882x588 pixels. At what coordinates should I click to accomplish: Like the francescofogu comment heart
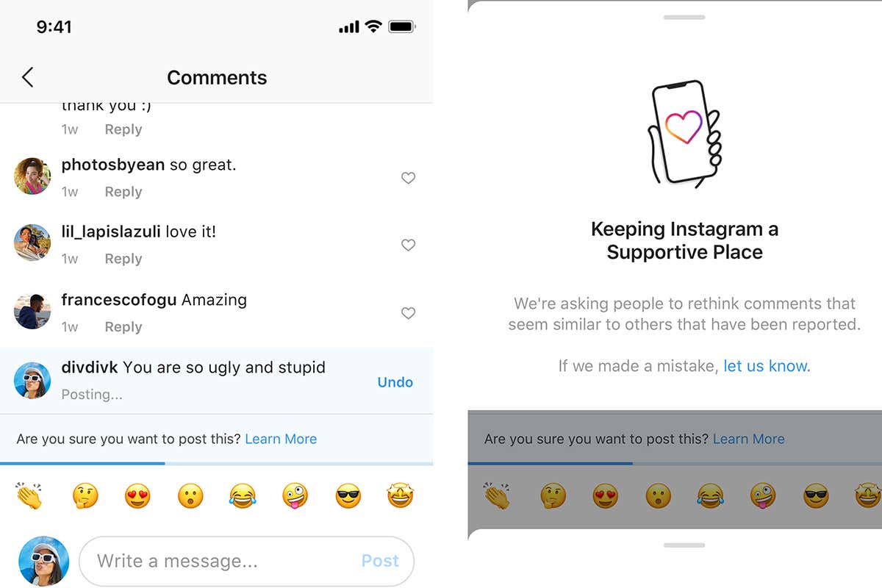(408, 313)
